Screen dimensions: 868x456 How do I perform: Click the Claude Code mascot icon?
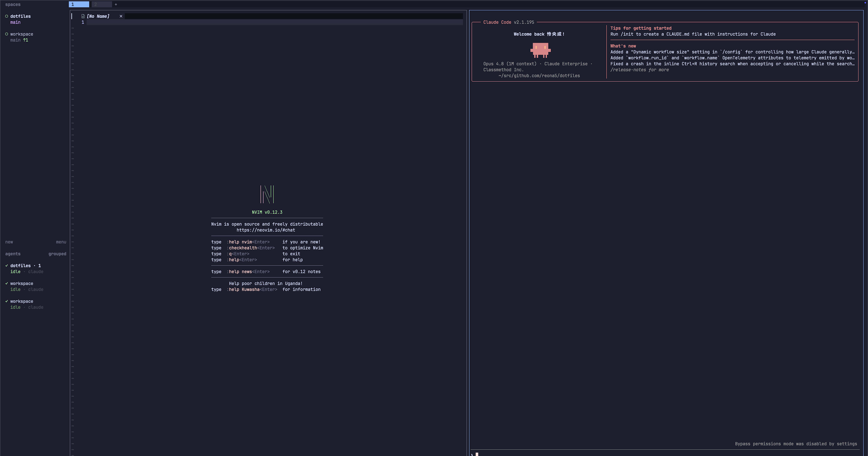tap(540, 50)
